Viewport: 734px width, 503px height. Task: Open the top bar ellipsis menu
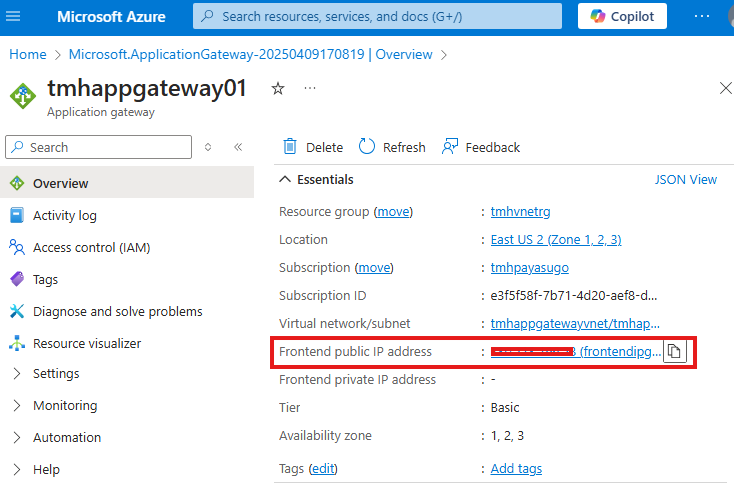click(x=702, y=16)
